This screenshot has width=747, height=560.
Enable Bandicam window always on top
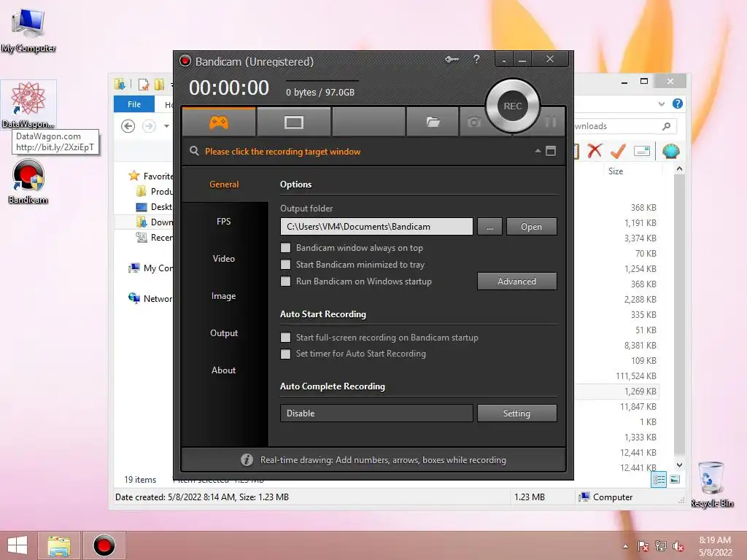click(x=285, y=248)
